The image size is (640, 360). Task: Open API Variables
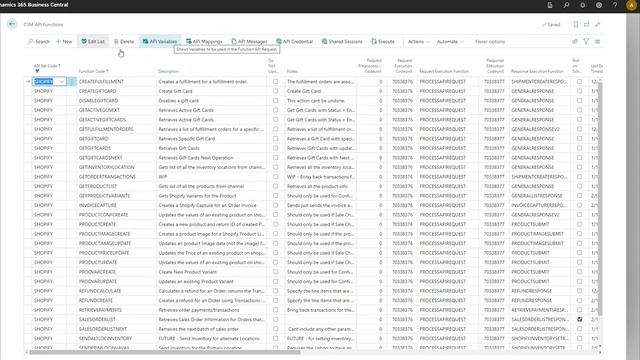pos(160,42)
